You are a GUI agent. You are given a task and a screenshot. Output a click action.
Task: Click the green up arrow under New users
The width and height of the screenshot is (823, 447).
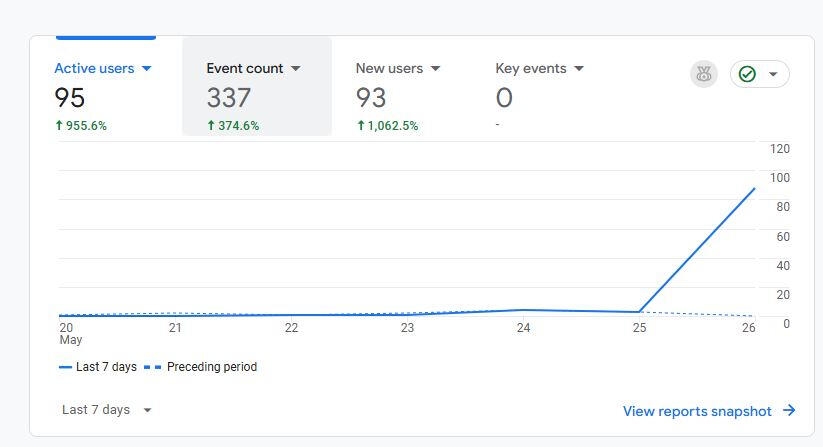(361, 126)
